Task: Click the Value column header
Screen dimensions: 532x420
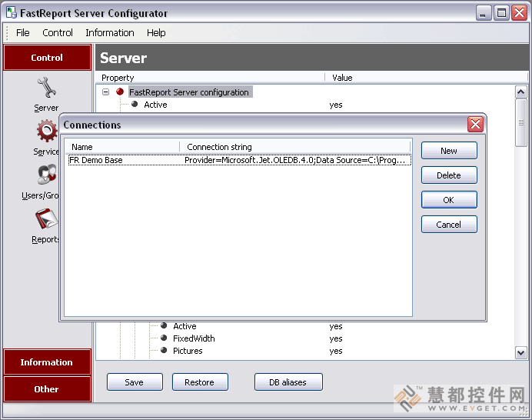Action: coord(426,78)
